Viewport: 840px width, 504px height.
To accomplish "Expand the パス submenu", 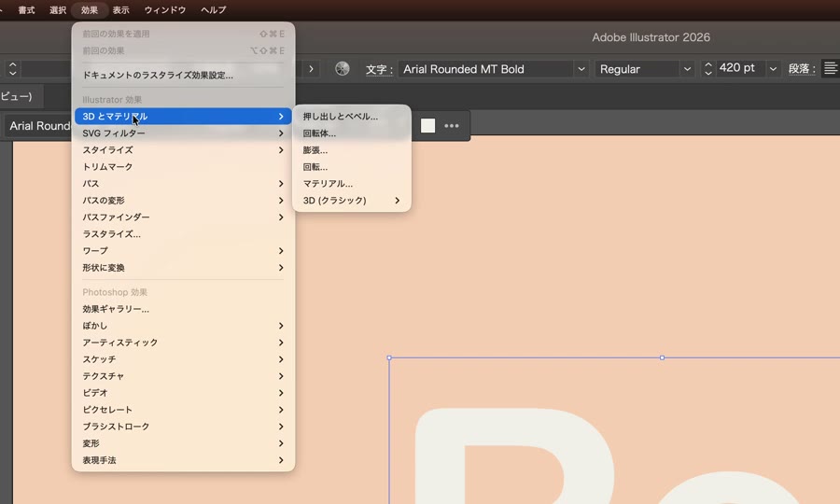I will tap(183, 184).
